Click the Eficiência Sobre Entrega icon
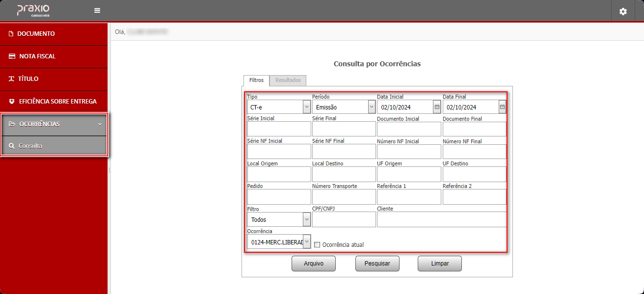Image resolution: width=644 pixels, height=294 pixels. coord(12,102)
